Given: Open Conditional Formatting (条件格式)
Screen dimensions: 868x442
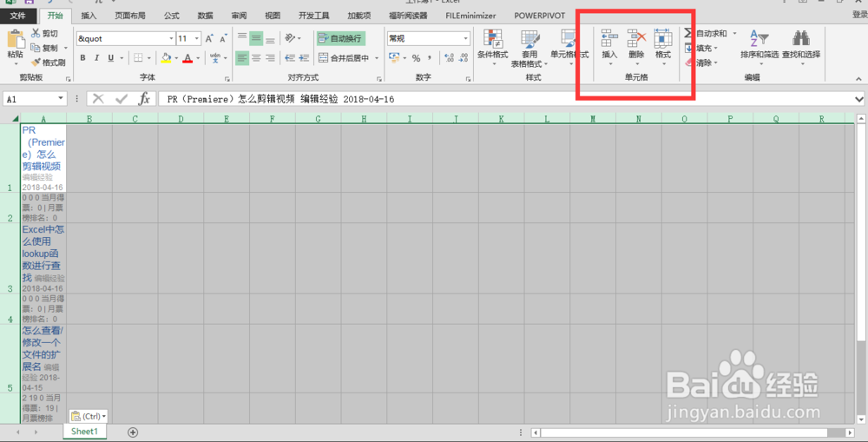Looking at the screenshot, I should [x=493, y=47].
